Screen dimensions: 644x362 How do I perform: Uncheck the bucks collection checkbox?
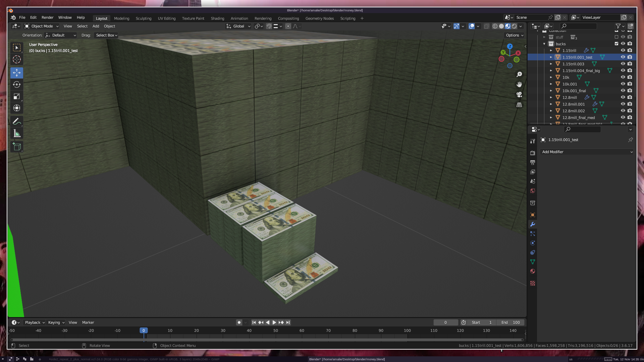[616, 44]
